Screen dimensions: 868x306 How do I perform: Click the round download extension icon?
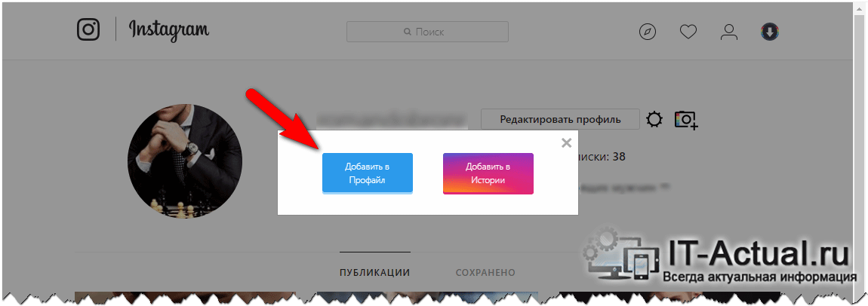point(770,32)
